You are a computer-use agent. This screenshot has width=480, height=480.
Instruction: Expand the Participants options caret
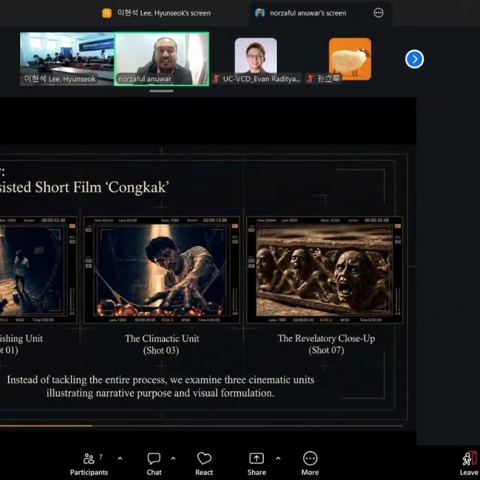click(120, 459)
